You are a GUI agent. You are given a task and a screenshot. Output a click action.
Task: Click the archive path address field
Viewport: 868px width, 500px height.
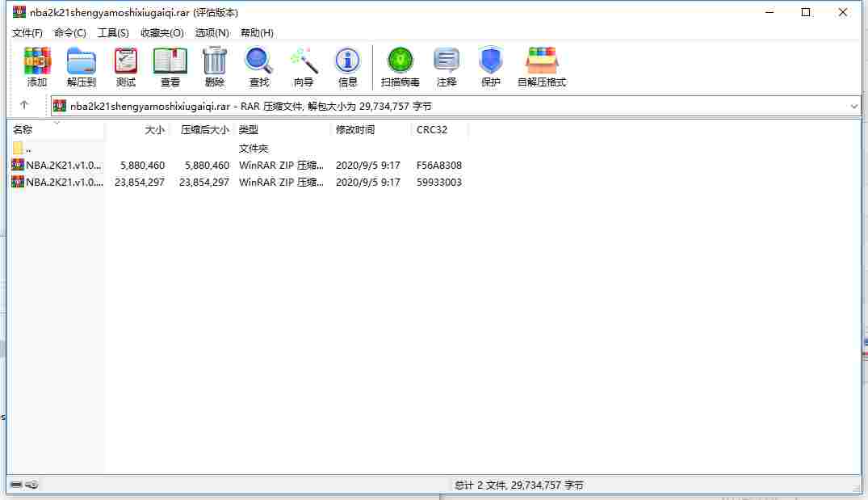coord(455,106)
